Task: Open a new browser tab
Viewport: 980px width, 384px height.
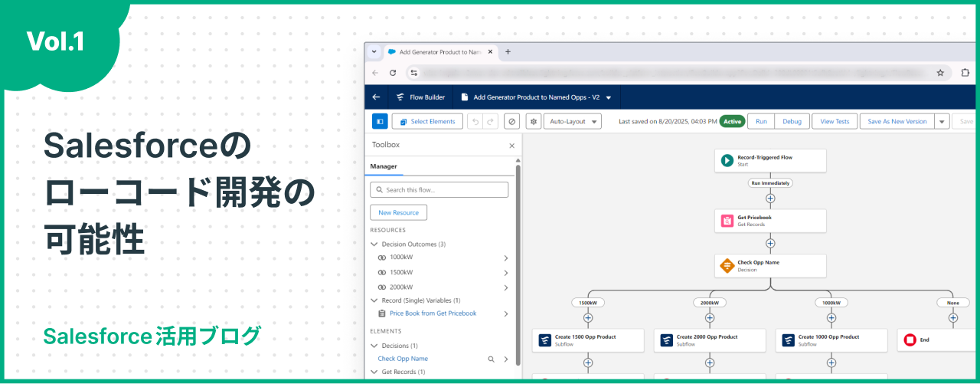Action: click(508, 51)
